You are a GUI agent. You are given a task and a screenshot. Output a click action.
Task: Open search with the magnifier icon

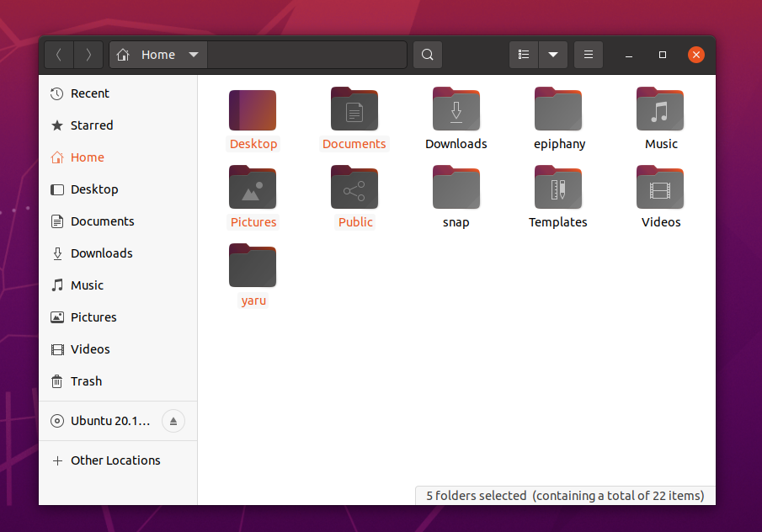[428, 55]
